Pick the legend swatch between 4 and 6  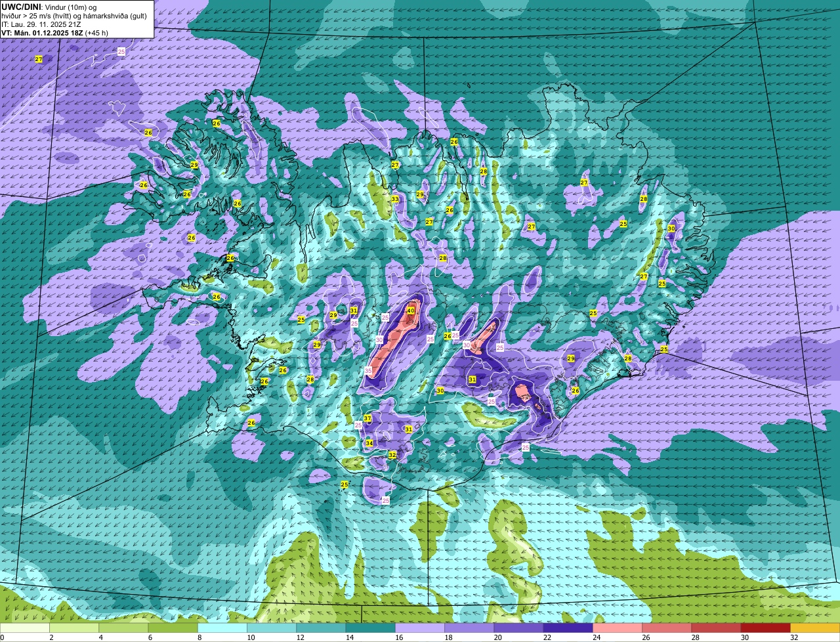tap(123, 628)
